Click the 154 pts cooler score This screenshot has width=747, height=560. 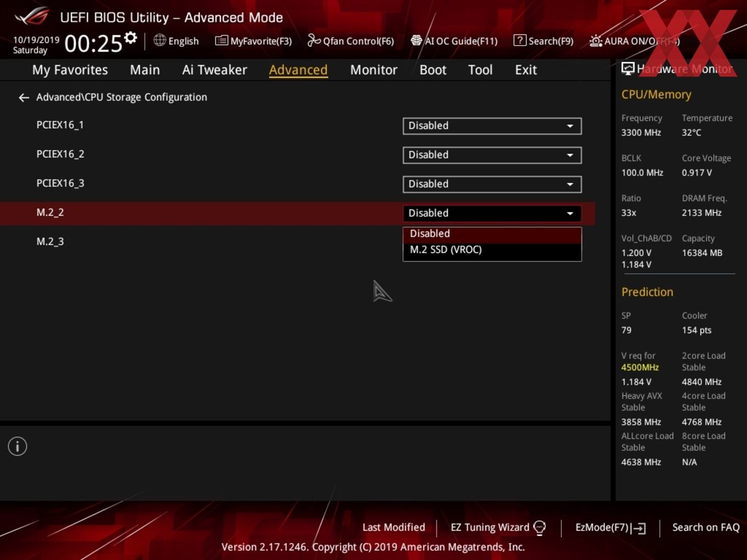(696, 331)
